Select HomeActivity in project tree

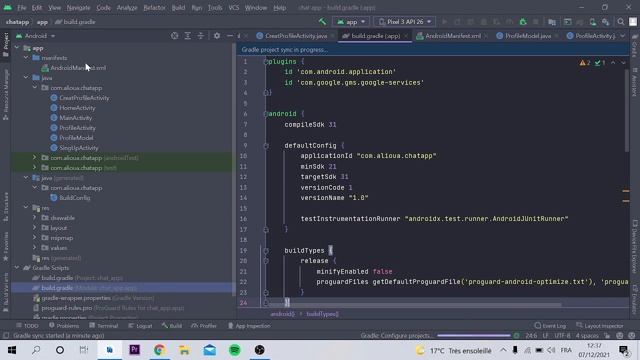click(x=77, y=108)
